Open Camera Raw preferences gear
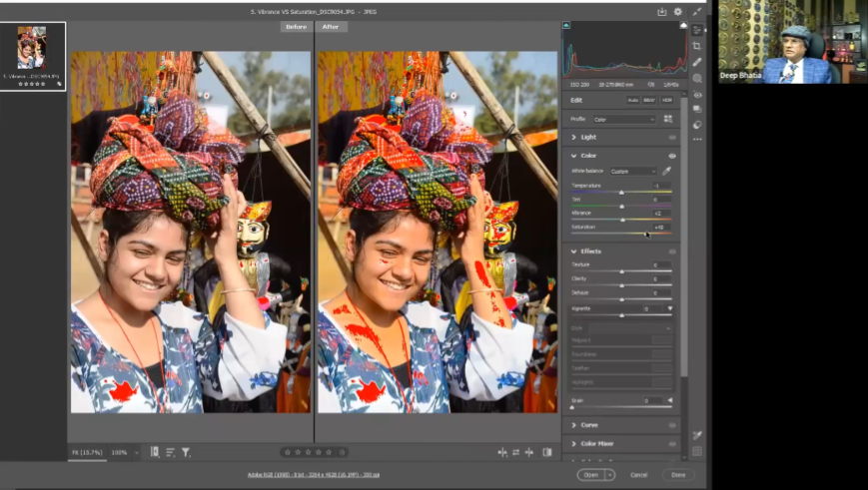This screenshot has height=490, width=868. [678, 12]
